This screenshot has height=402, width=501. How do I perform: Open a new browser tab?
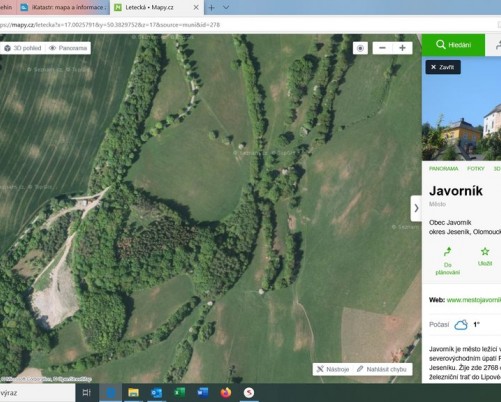point(211,7)
